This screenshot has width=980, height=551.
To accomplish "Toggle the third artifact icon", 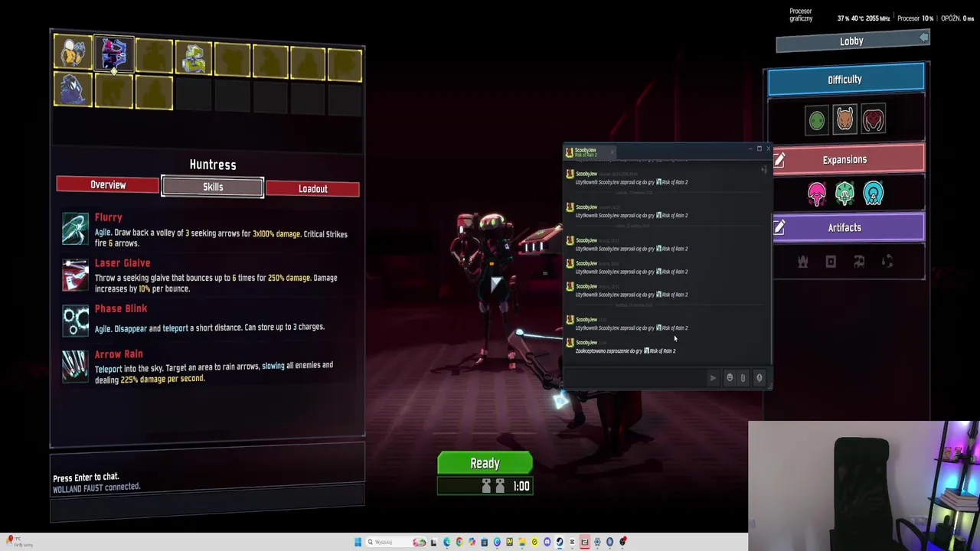I will pos(859,262).
